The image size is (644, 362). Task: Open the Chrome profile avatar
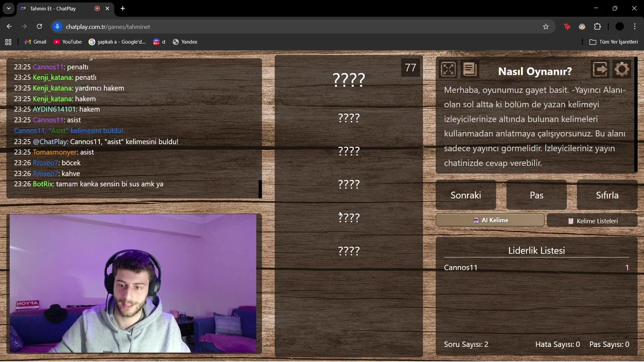620,27
